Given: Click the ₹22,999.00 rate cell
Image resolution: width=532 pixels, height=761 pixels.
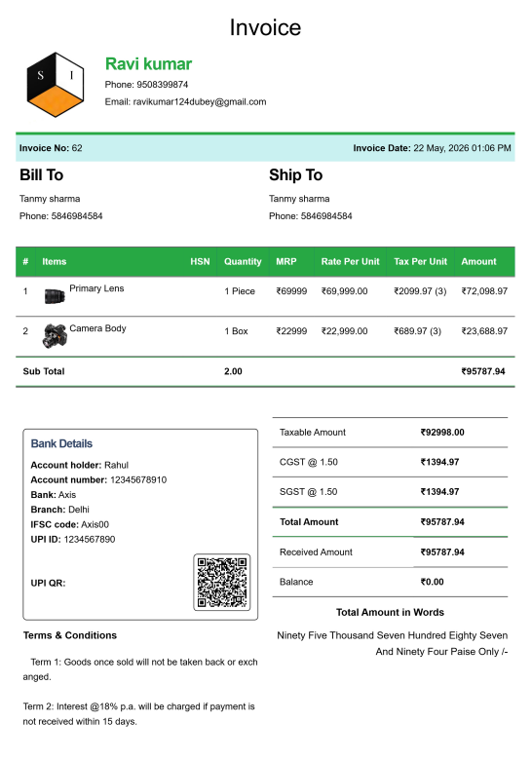Looking at the screenshot, I should point(344,331).
